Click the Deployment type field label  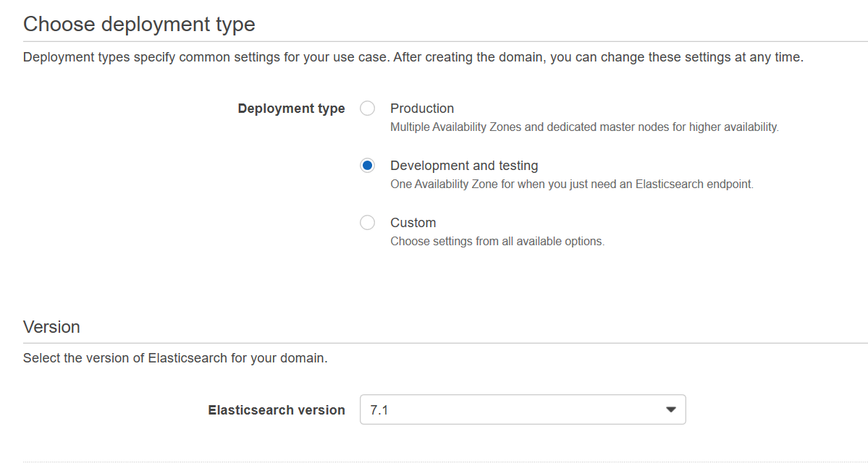[291, 109]
